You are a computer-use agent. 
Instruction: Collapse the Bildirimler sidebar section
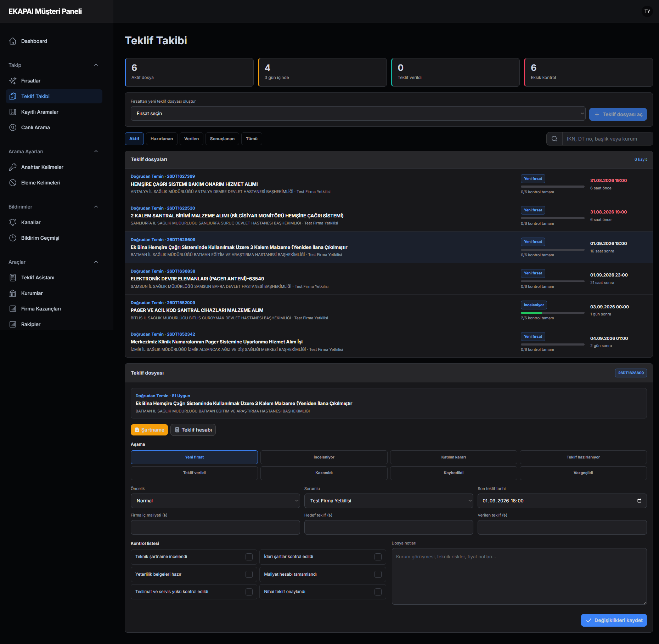pos(96,207)
